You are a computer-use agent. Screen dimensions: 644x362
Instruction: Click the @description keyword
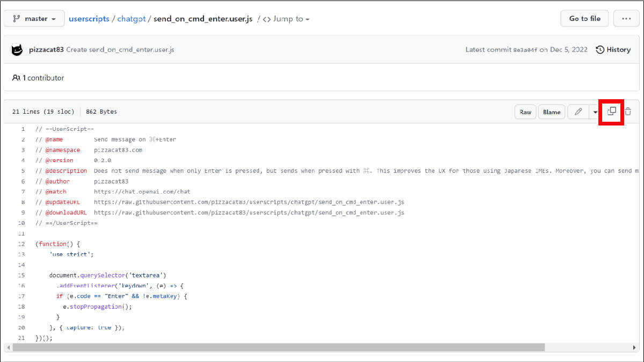click(x=65, y=171)
